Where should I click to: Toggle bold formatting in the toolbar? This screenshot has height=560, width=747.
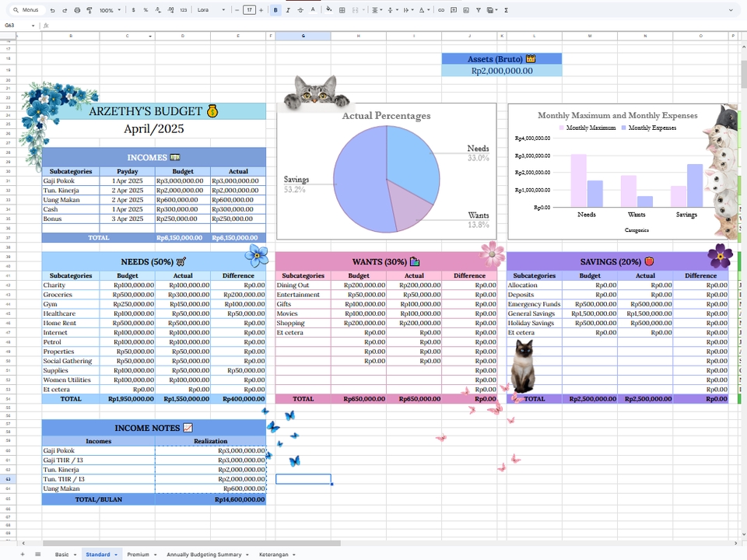click(x=275, y=9)
